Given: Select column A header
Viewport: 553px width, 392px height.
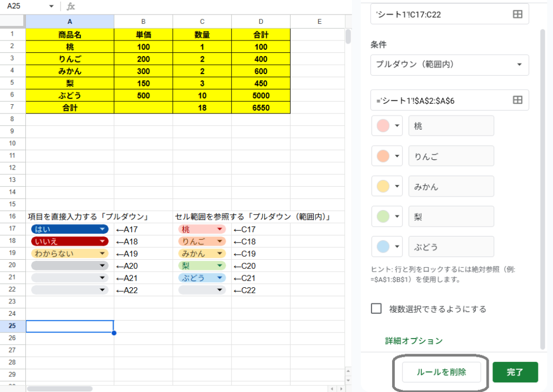Looking at the screenshot, I should coord(70,22).
